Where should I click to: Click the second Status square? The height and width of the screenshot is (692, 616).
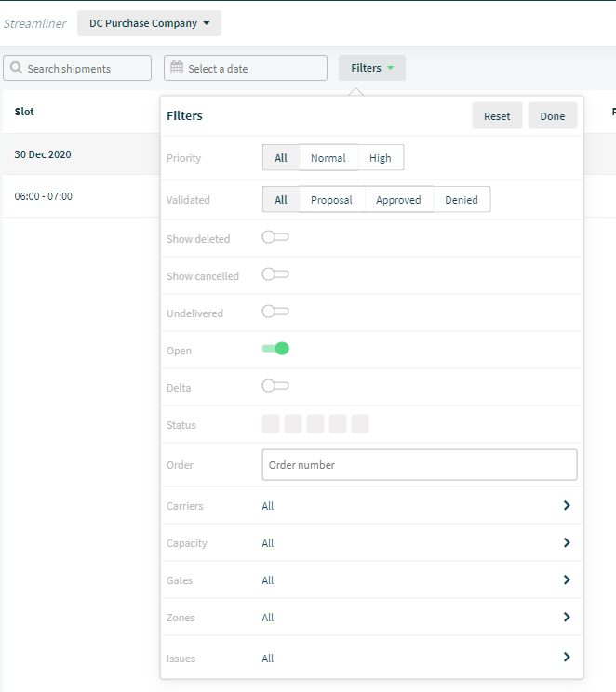click(293, 424)
